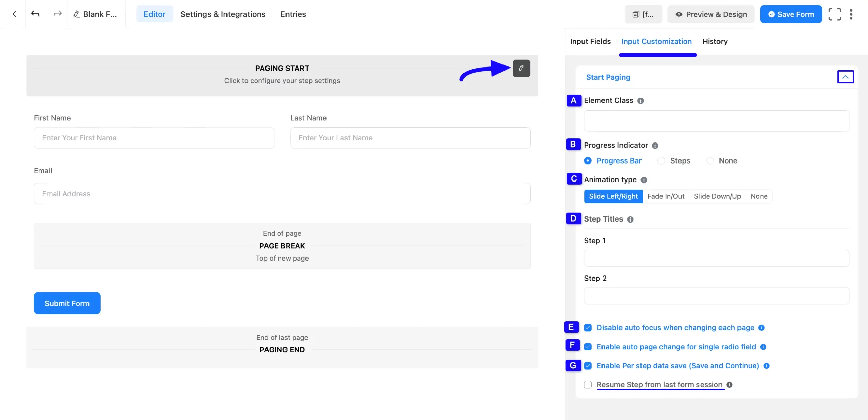Show Step Titles info tooltip
Viewport: 868px width, 420px height.
(630, 219)
